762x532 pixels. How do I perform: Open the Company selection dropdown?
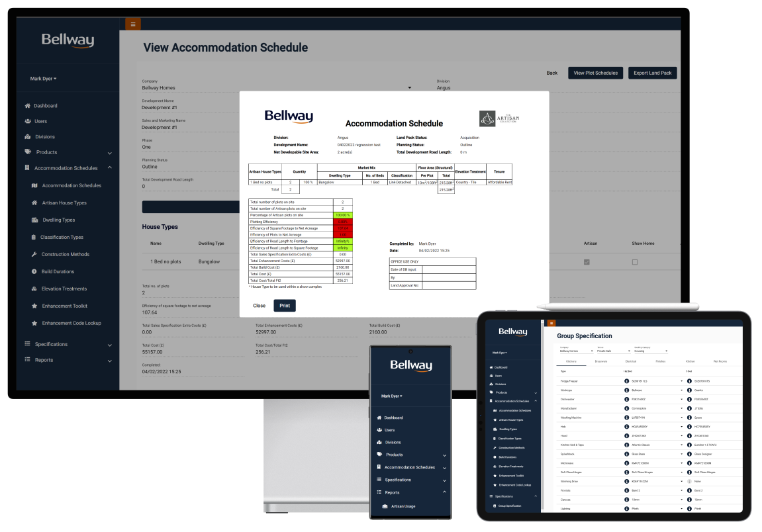tap(410, 88)
